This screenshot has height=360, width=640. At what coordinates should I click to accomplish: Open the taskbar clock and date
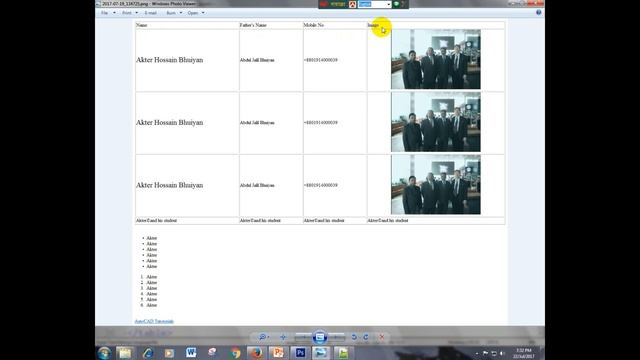tap(524, 353)
